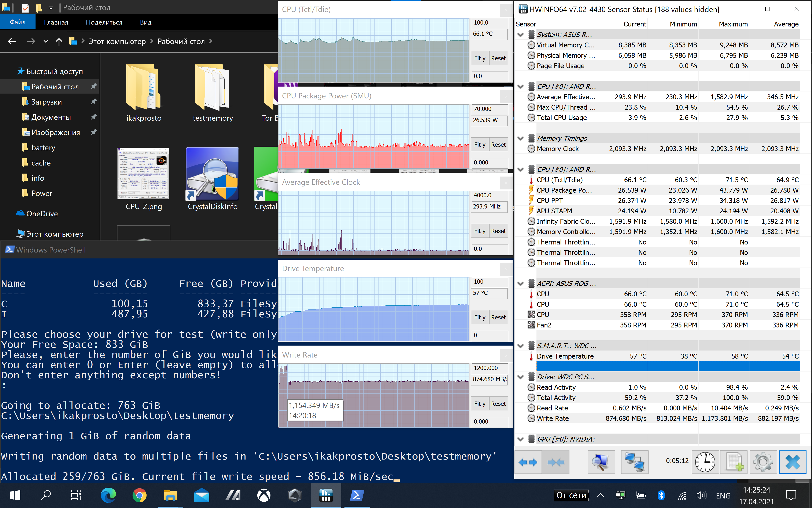Screen dimensions: 812x508
Task: Open HWiNFO network remote monitors icon
Action: coord(635,462)
